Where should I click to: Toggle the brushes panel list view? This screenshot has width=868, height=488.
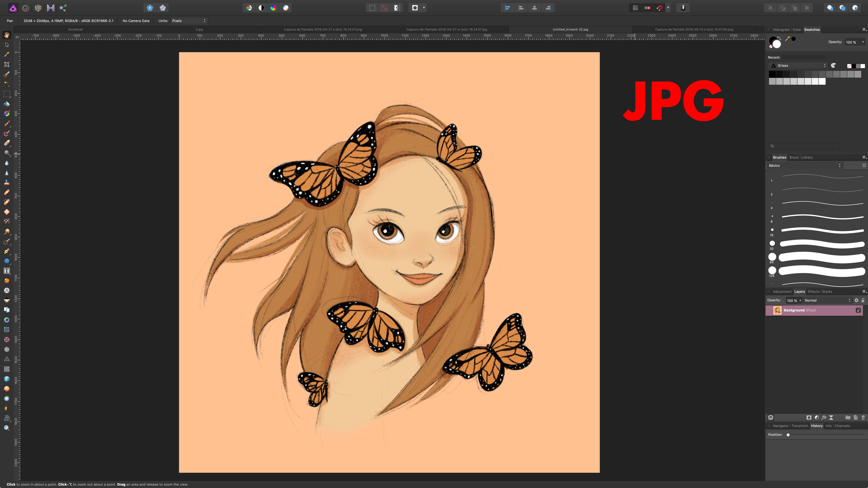[864, 165]
